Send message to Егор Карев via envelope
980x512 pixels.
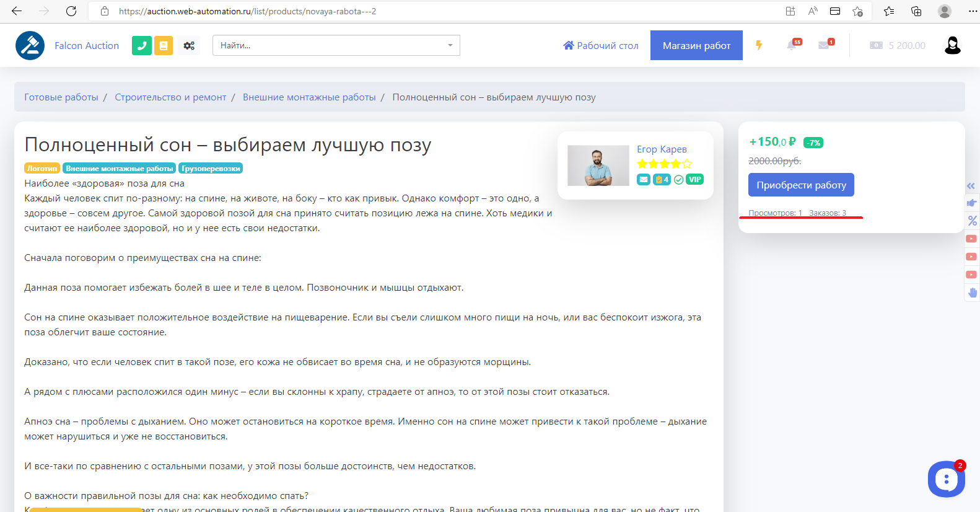pos(644,180)
